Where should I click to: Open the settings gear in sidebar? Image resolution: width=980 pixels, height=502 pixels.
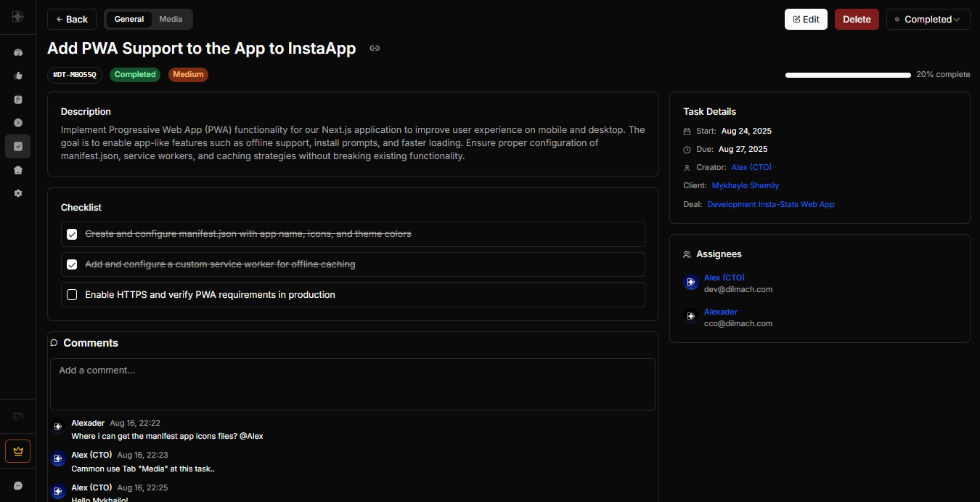18,193
